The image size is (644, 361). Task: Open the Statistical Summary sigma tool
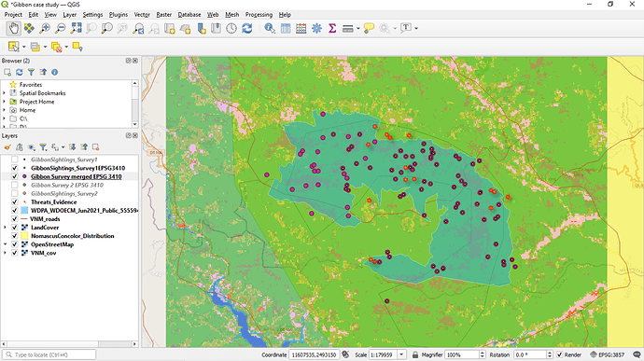(332, 28)
